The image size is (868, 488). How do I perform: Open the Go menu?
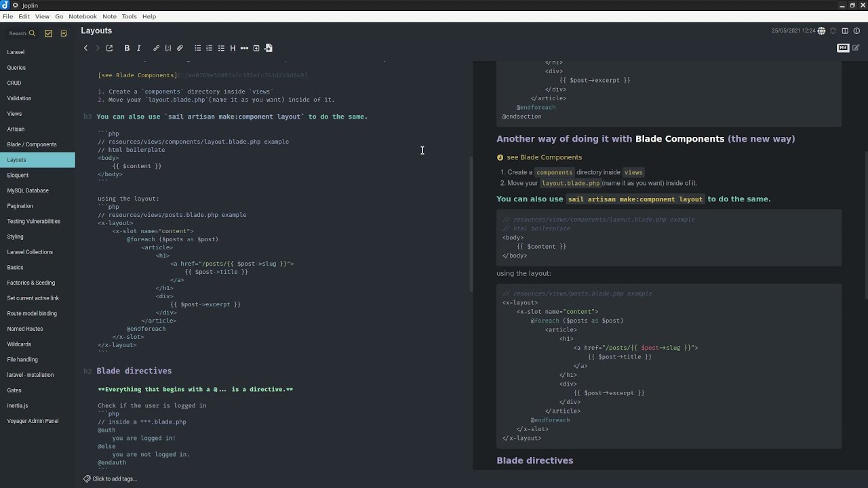[59, 16]
